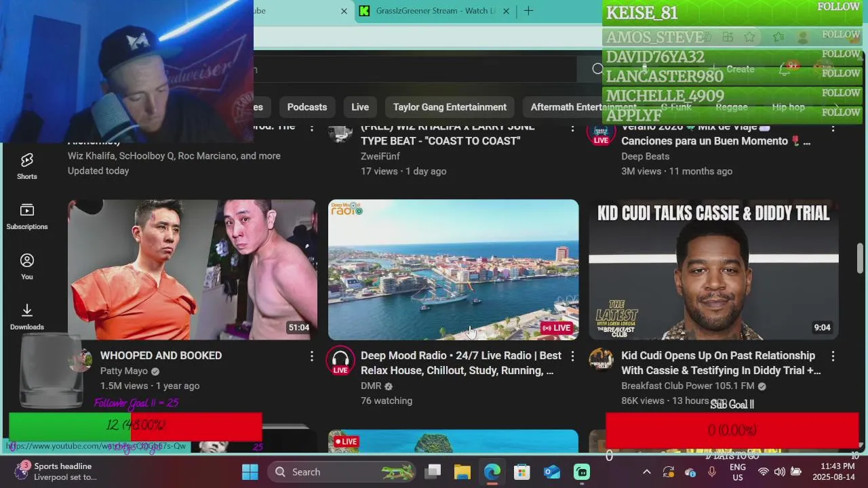868x488 pixels.
Task: Select the Aftermath Entertainment chip
Action: coord(583,107)
